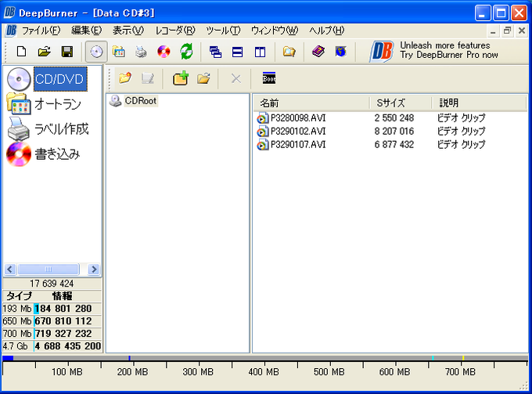Click the size value 2 550 248
The image size is (532, 394).
click(x=394, y=117)
